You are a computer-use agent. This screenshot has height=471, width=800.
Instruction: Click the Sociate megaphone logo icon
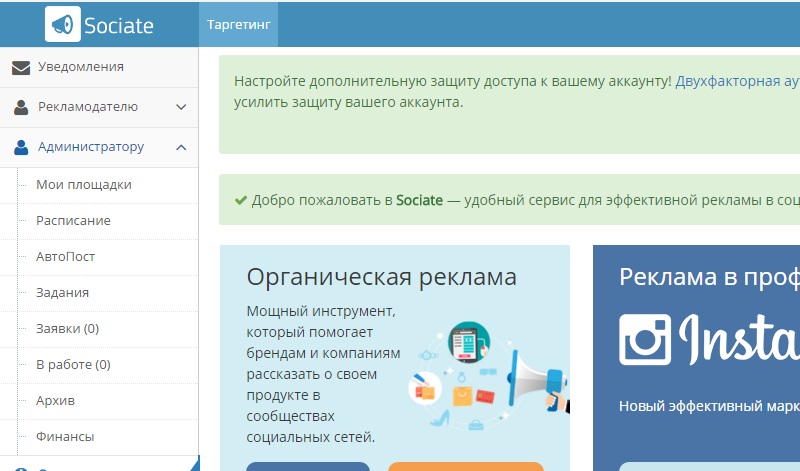[x=63, y=24]
